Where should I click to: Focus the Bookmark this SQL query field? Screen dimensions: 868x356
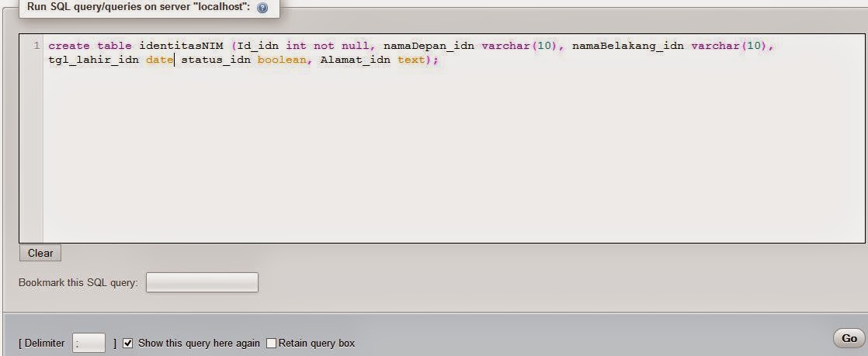point(202,282)
